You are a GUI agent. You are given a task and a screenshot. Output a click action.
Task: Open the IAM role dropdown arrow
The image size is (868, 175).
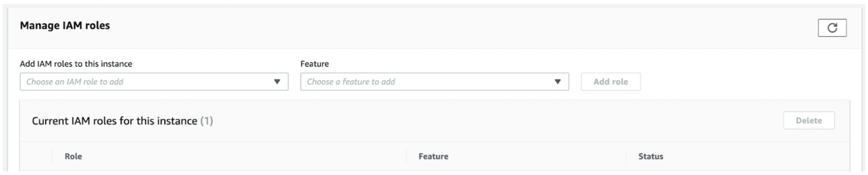(277, 82)
